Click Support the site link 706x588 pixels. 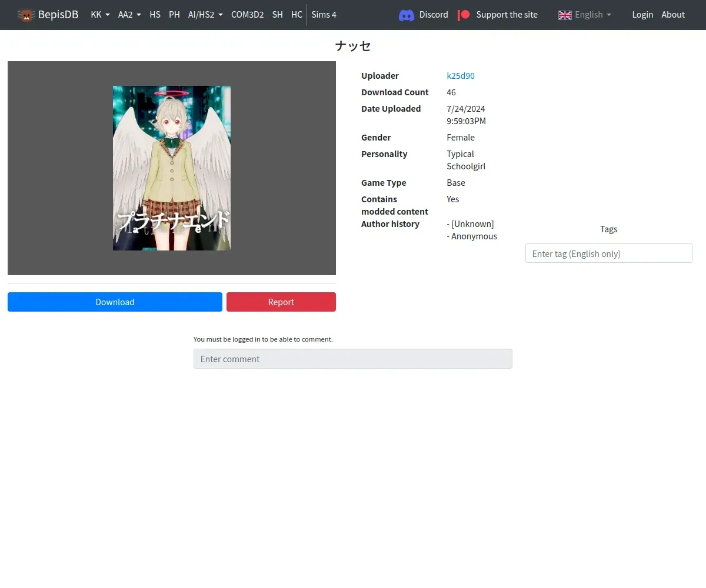point(507,15)
